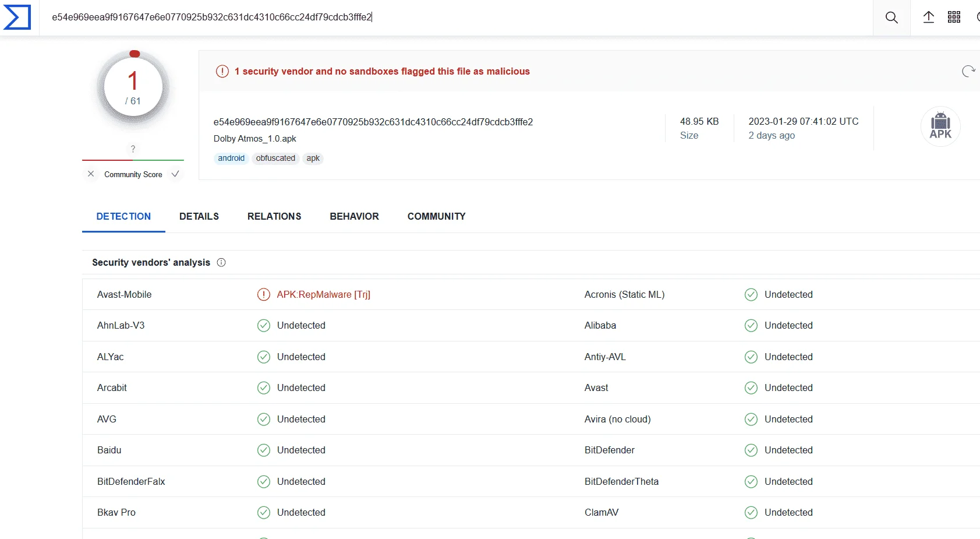Click the Dolby Atmos_1.0.apk filename

tap(255, 139)
